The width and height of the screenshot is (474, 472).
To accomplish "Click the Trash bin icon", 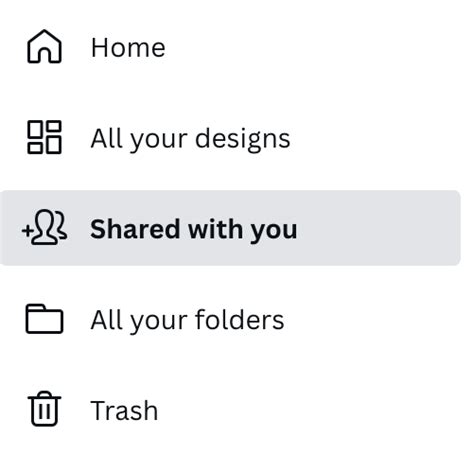I will 44,409.
